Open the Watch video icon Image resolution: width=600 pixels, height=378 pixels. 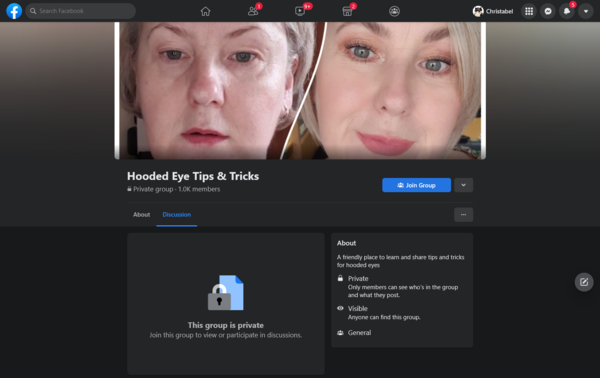(300, 11)
